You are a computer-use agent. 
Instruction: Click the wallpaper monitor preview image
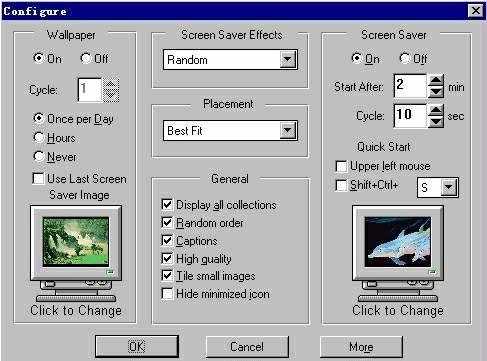tap(76, 253)
